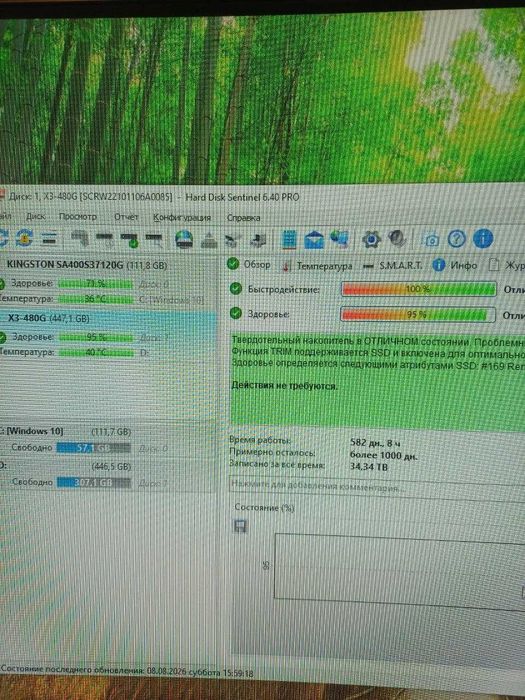This screenshot has height=700, width=525.
Task: Click the grey ship-shaped toolbar icon
Action: 208,240
